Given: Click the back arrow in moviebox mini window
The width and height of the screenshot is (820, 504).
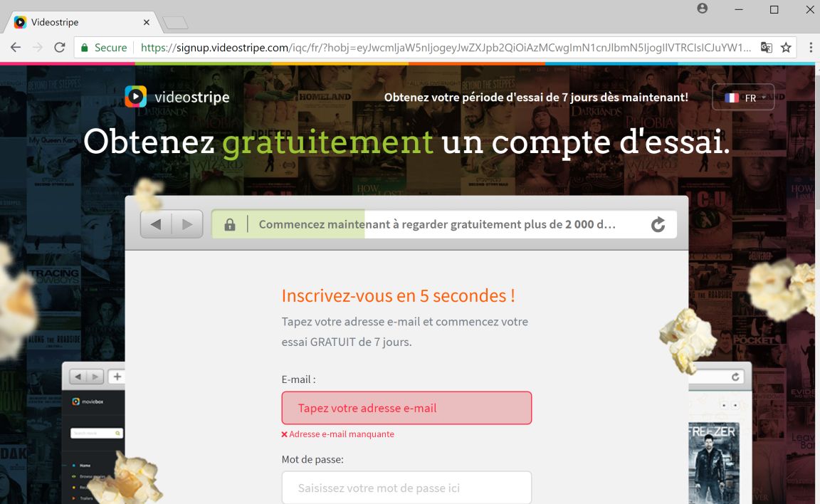Looking at the screenshot, I should (78, 377).
